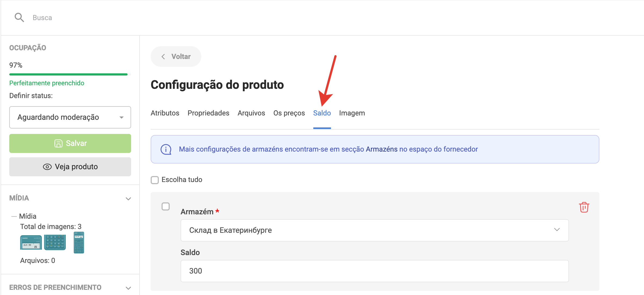Switch to the Os preços tab
644x295 pixels.
click(289, 113)
